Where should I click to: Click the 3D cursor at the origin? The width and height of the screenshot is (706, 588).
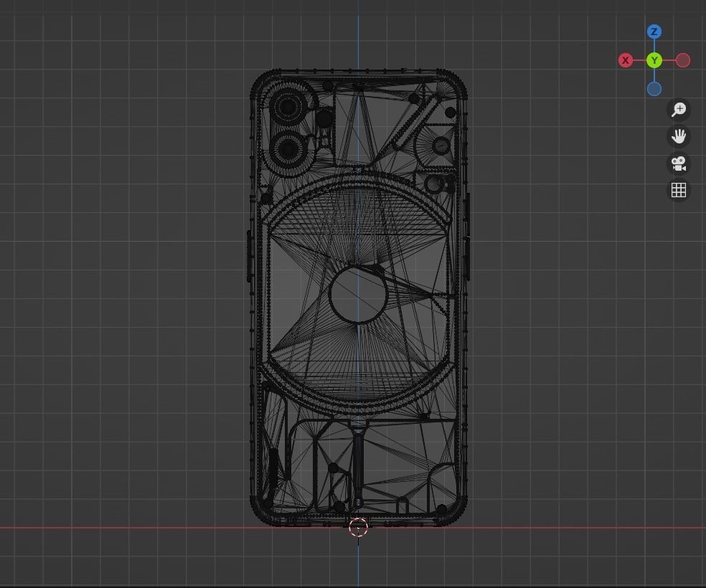(359, 528)
